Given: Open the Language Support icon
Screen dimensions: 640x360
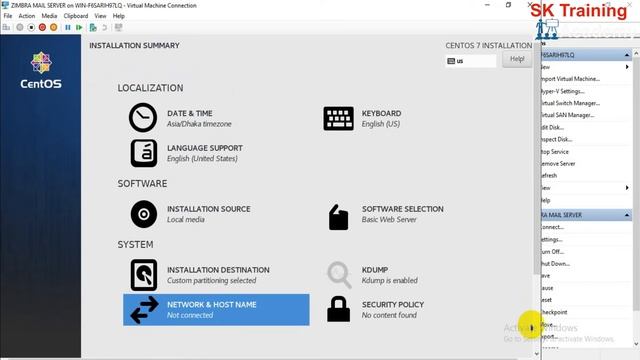Looking at the screenshot, I should (144, 153).
